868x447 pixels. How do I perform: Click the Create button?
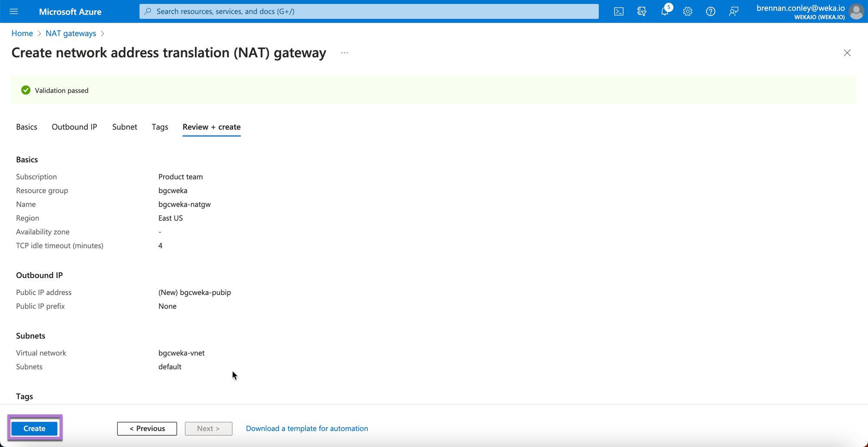[34, 428]
